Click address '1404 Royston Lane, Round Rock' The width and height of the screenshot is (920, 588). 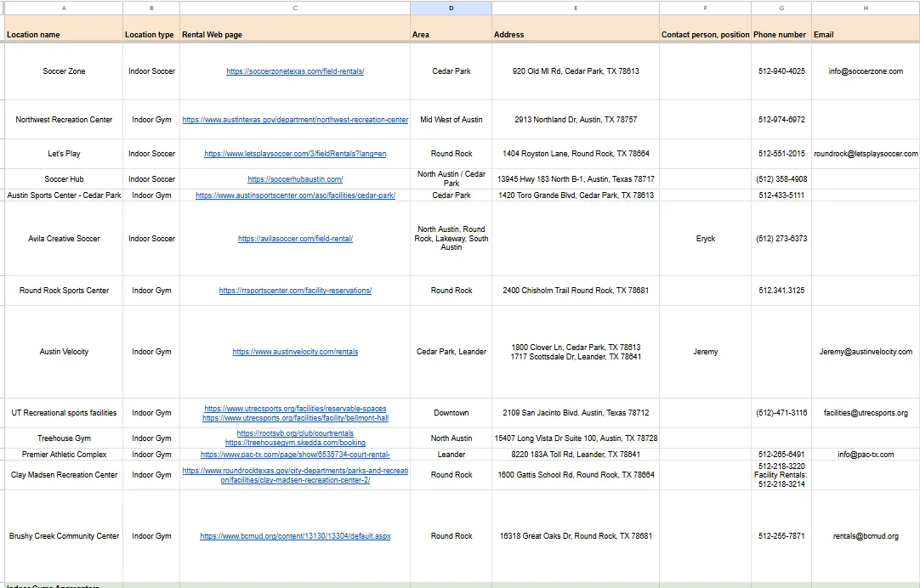click(x=576, y=154)
